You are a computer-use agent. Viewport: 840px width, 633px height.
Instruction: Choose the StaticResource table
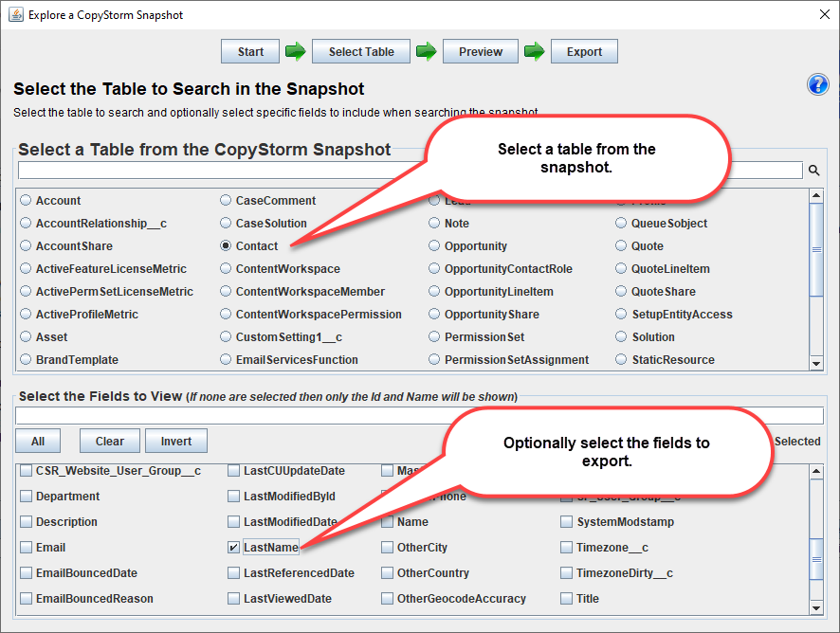click(621, 359)
